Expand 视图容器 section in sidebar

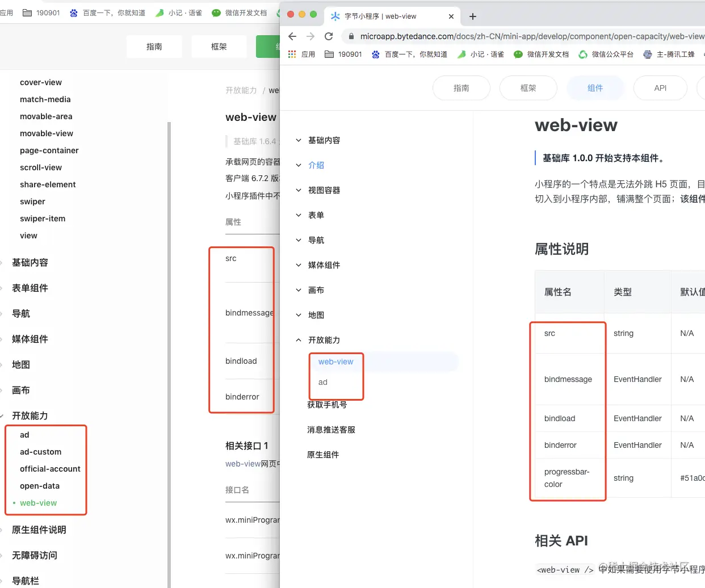(318, 190)
